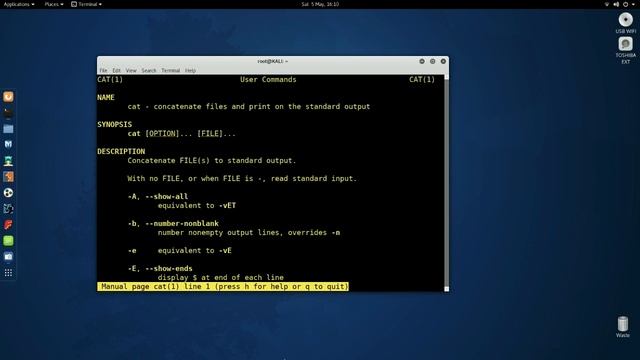Open the Places menu

tap(54, 4)
